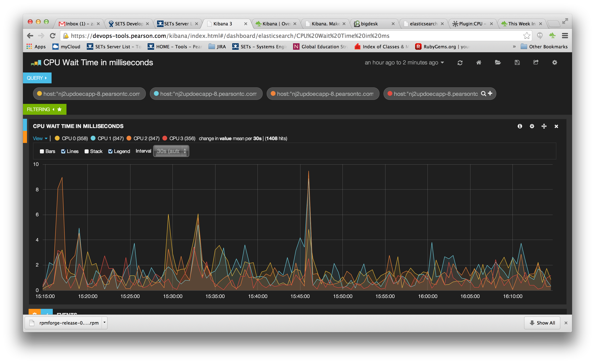Toggle CPU 1 series in legend
Screen dimensions: 595x364
[x=107, y=138]
